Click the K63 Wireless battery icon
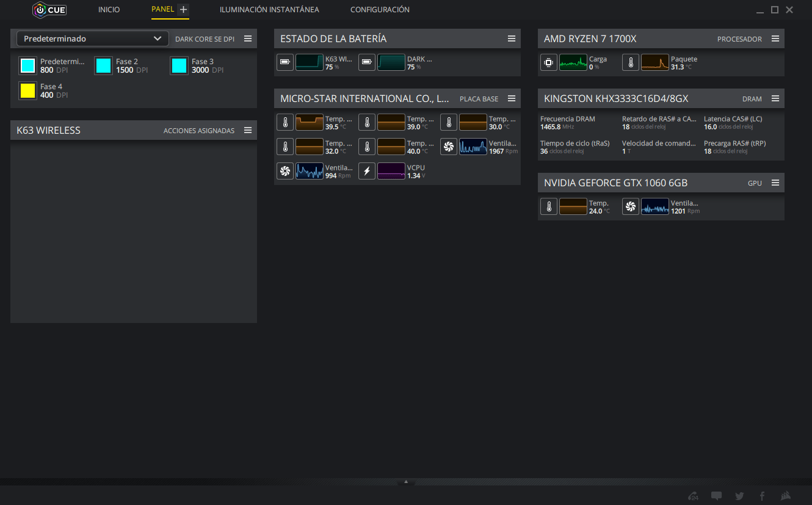This screenshot has height=505, width=812. click(x=285, y=62)
